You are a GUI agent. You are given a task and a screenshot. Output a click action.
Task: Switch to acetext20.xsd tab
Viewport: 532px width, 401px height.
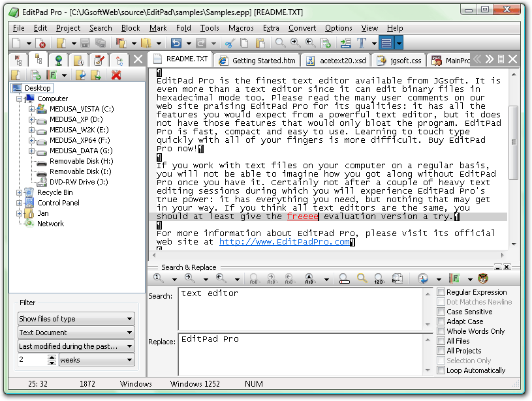coord(336,61)
